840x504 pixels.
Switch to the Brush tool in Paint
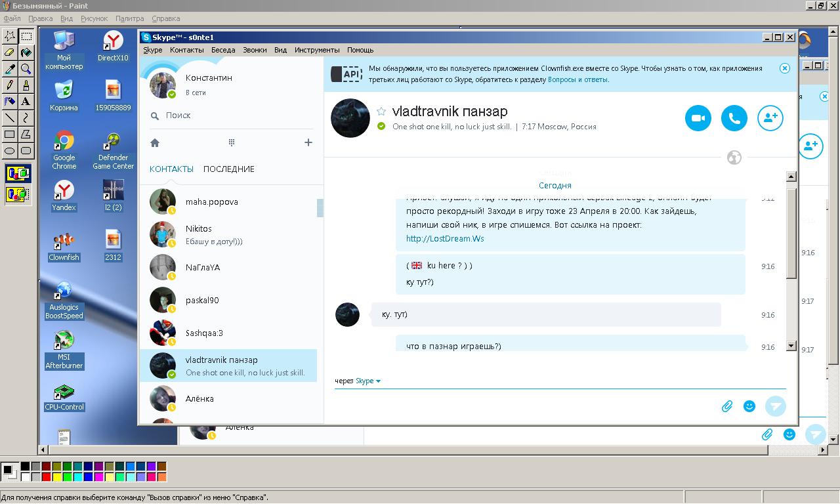26,85
